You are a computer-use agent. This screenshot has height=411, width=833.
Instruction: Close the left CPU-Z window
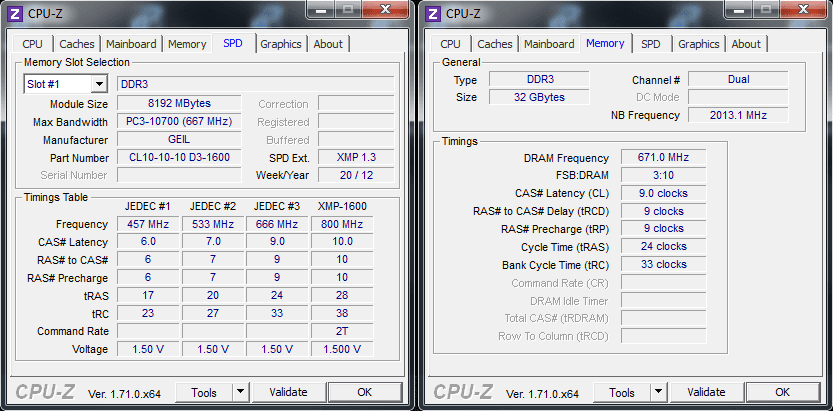[386, 8]
